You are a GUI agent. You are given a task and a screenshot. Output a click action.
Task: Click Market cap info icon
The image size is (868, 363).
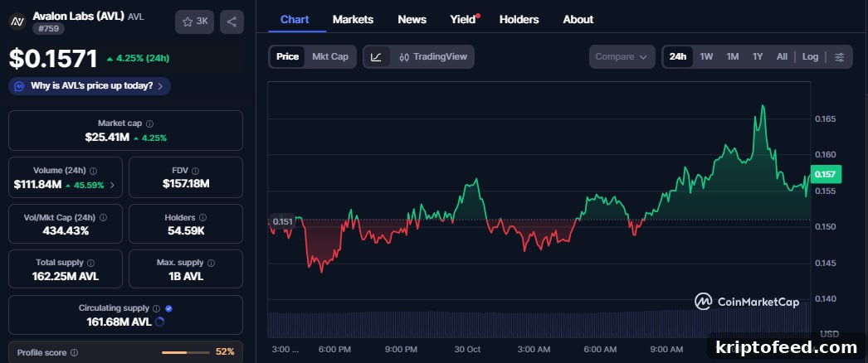point(150,123)
